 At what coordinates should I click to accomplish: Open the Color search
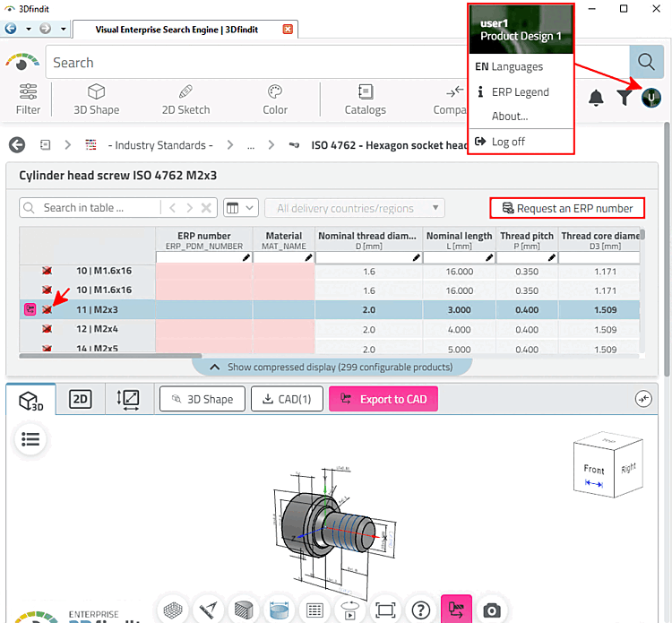(275, 100)
